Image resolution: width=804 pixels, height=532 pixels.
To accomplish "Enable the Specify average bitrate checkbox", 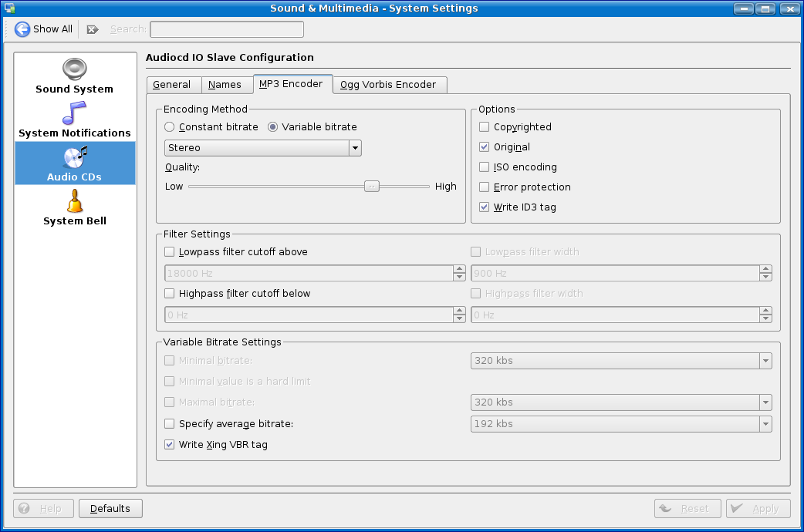I will (170, 424).
